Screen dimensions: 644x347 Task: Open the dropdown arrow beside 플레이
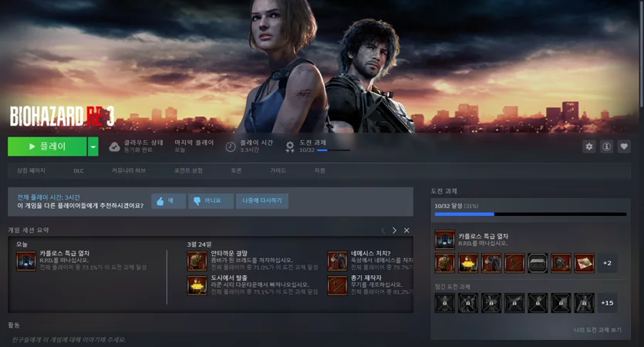[x=93, y=147]
